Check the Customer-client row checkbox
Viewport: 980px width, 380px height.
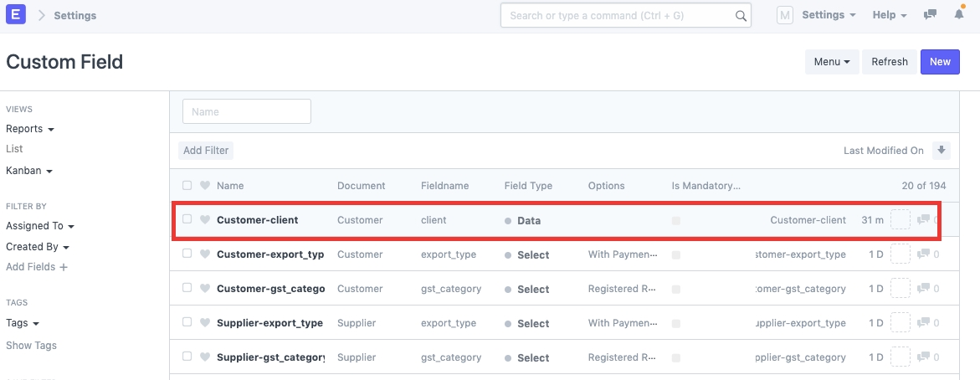pyautogui.click(x=187, y=219)
